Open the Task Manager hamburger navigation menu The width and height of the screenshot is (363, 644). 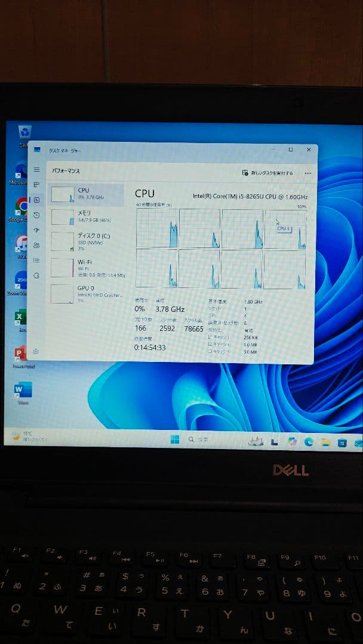[x=36, y=169]
